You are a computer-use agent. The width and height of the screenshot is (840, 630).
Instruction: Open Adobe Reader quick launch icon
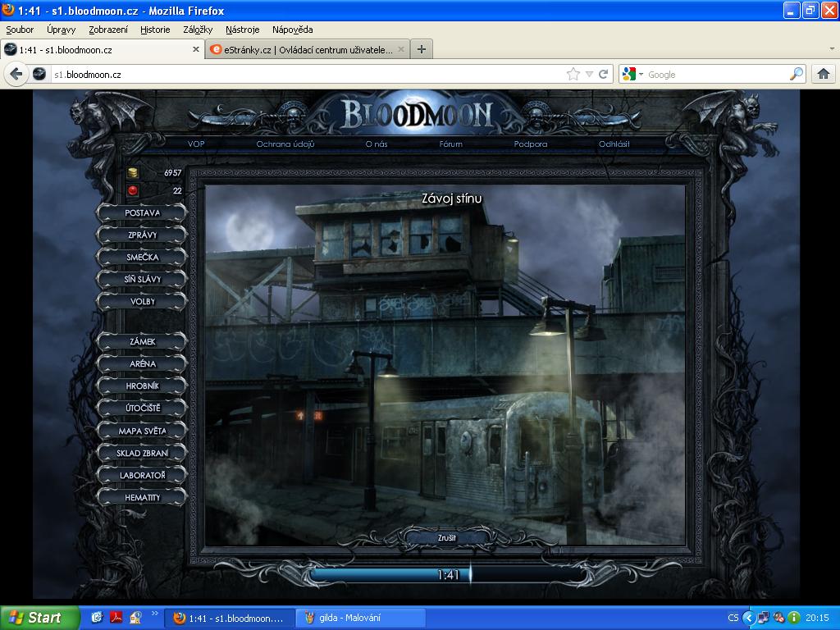pos(116,618)
